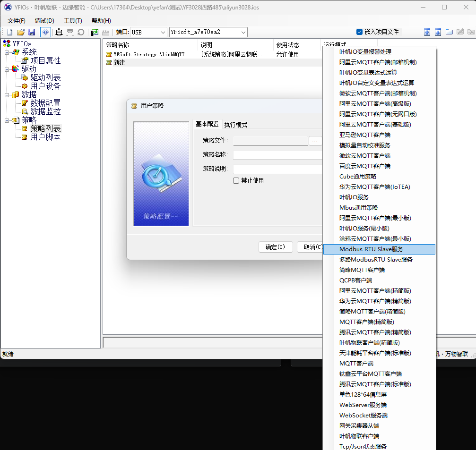Open a project using the folder icon

point(20,32)
